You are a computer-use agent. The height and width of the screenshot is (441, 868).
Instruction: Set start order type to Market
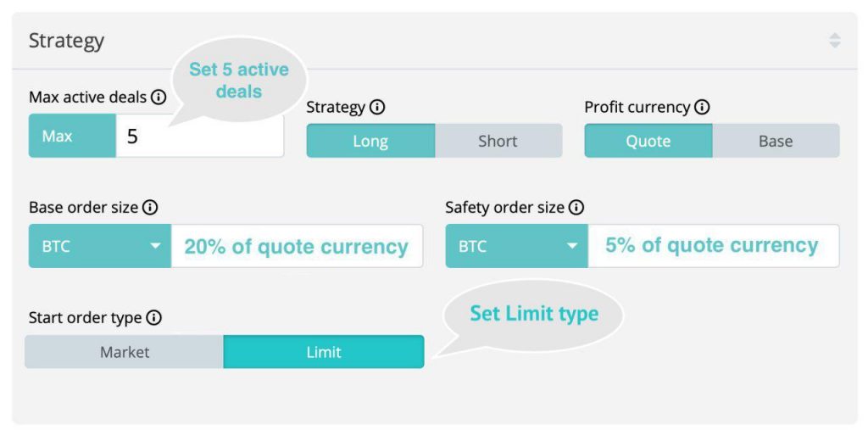coord(125,352)
